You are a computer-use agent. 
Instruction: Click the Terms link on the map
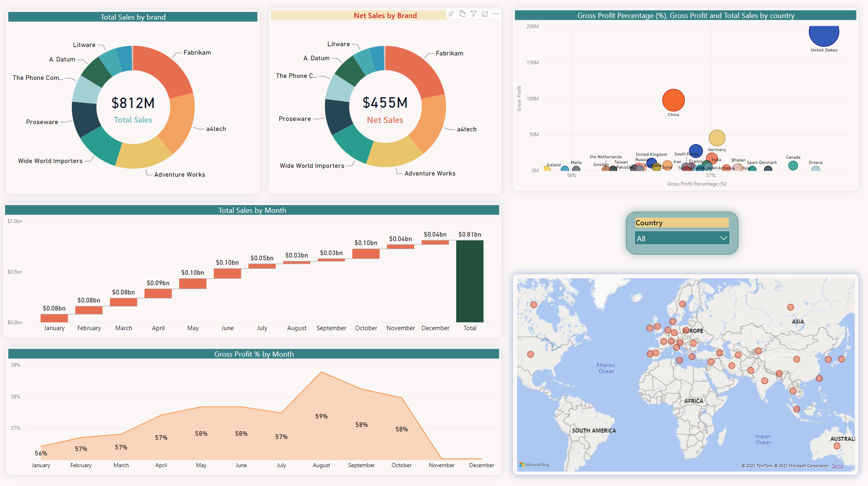838,466
